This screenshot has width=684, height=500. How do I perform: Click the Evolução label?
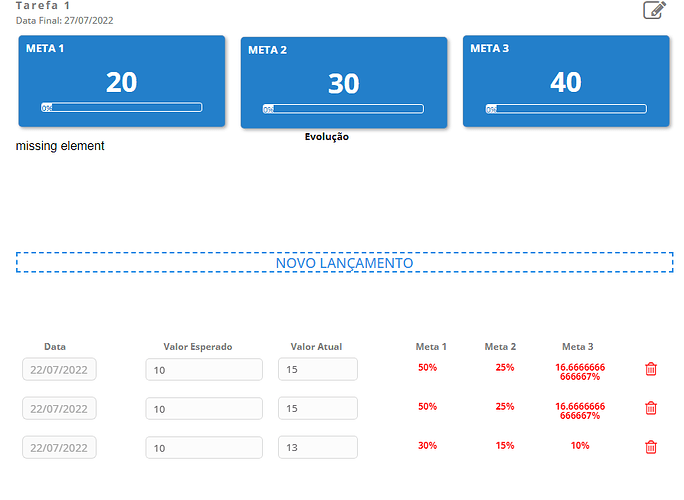click(x=327, y=137)
